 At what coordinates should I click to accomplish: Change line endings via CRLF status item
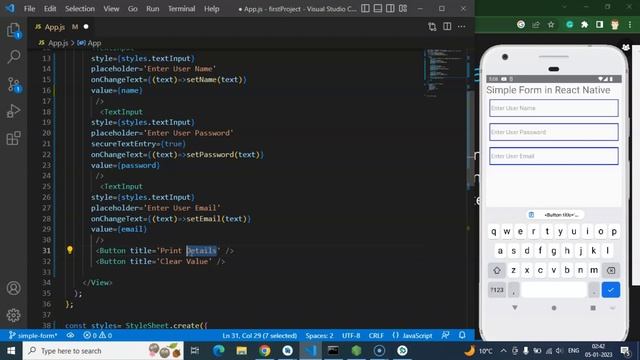click(x=376, y=336)
